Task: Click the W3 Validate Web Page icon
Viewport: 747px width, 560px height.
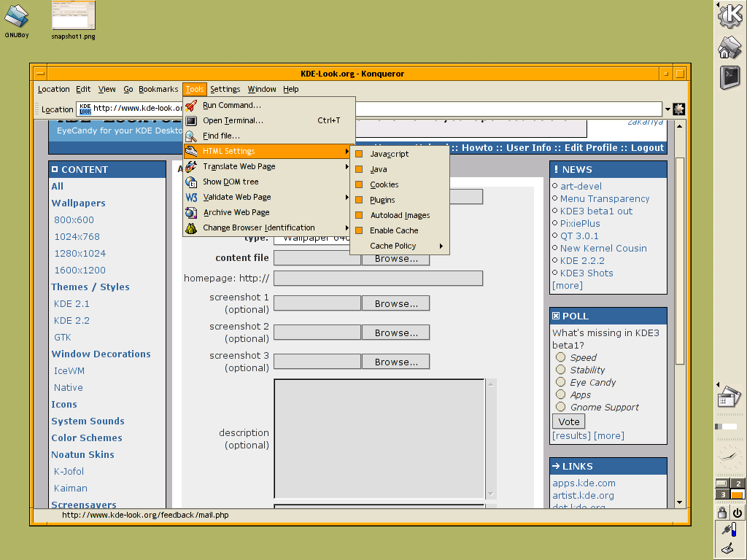Action: (x=192, y=197)
